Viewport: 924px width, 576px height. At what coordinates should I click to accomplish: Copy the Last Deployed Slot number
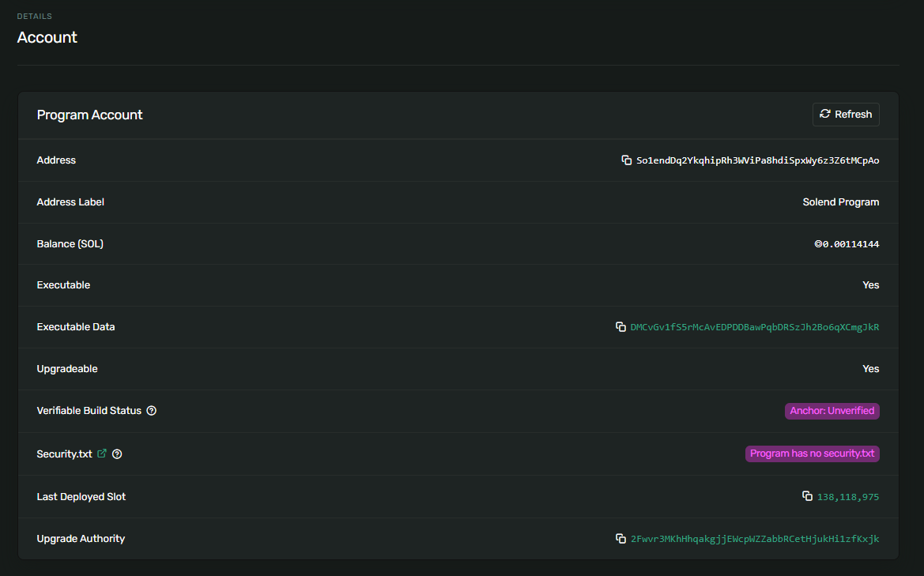pyautogui.click(x=807, y=496)
